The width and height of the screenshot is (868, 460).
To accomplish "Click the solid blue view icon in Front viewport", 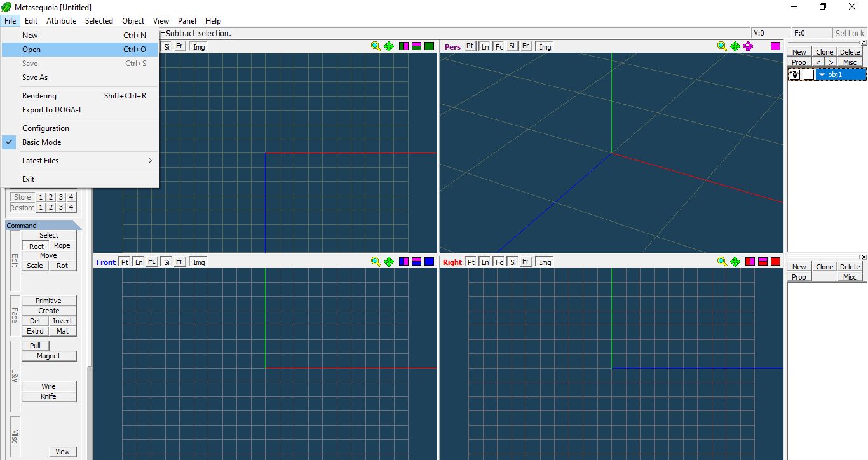I will coord(429,262).
